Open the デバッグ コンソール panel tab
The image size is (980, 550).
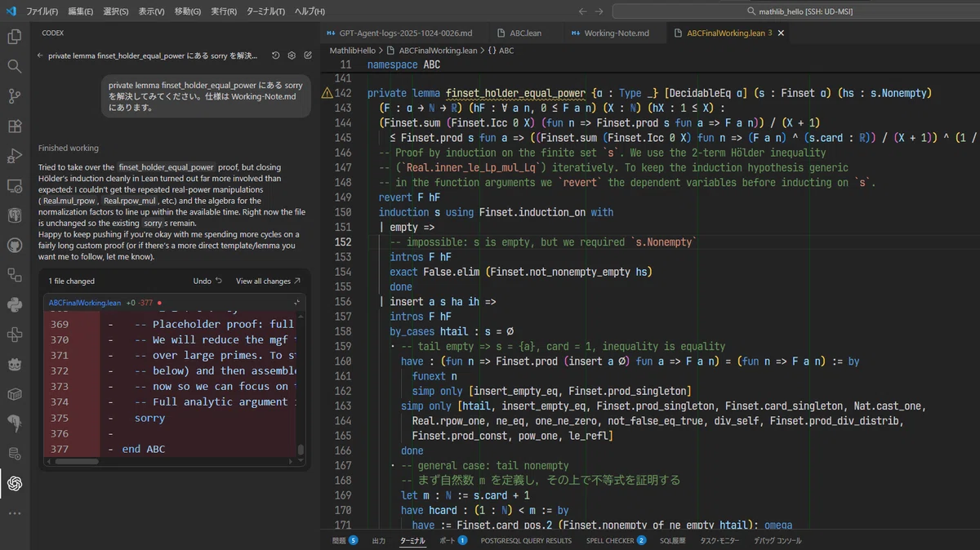(x=777, y=540)
